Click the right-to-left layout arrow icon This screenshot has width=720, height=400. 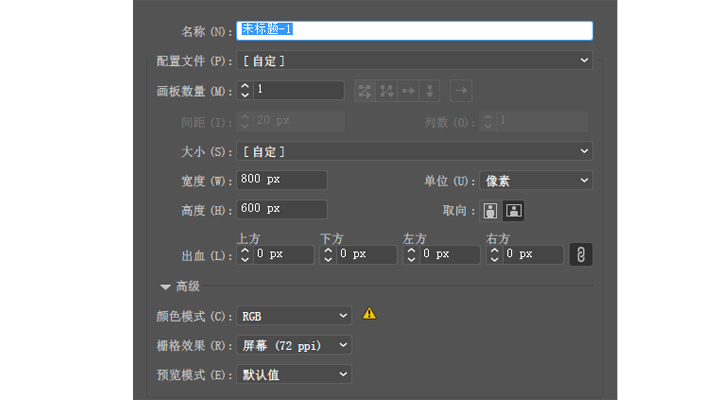461,91
